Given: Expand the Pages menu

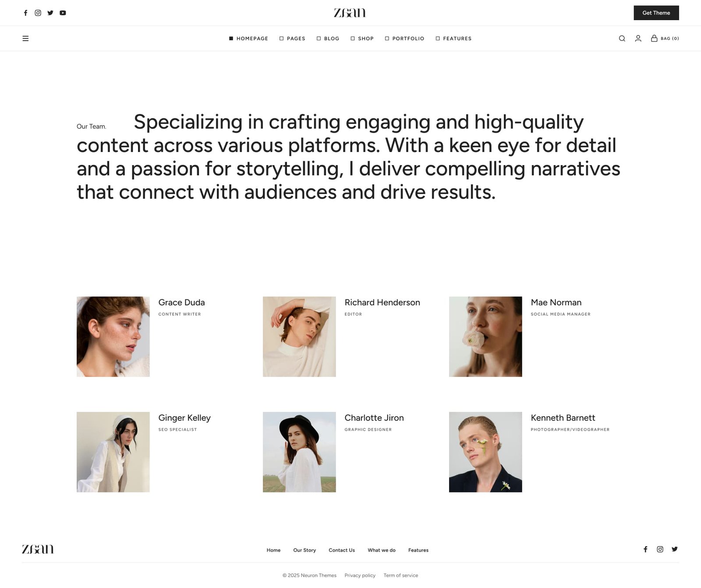Looking at the screenshot, I should pyautogui.click(x=292, y=39).
